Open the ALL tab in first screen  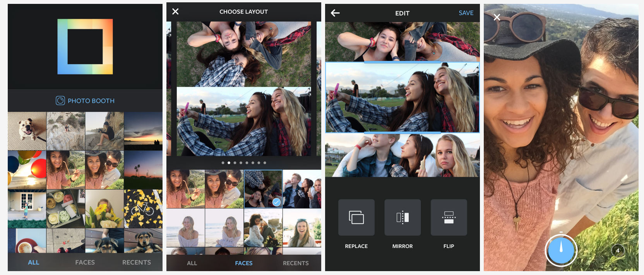[34, 263]
